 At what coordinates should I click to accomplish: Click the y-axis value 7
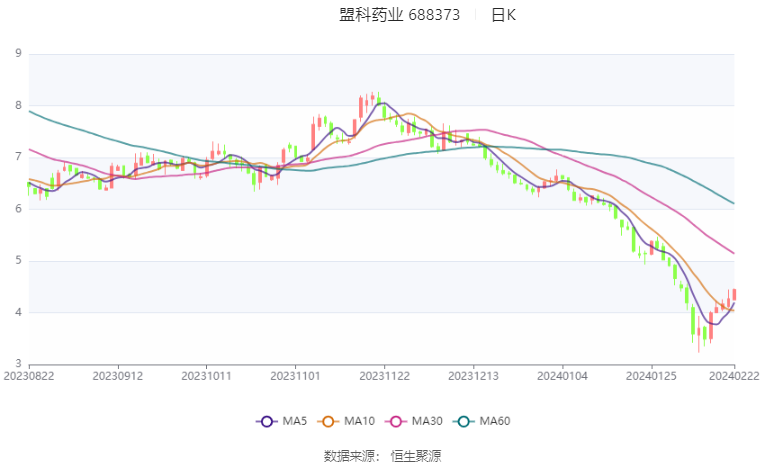[19, 157]
